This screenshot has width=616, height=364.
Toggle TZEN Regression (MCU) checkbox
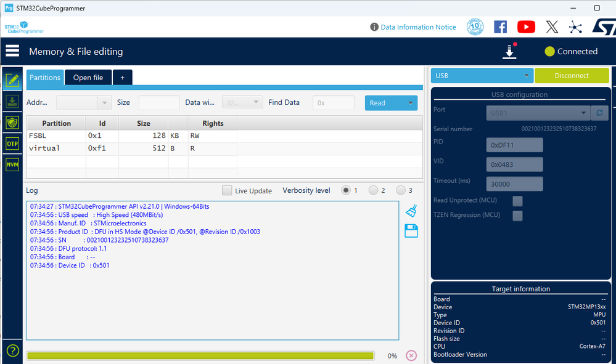[517, 216]
